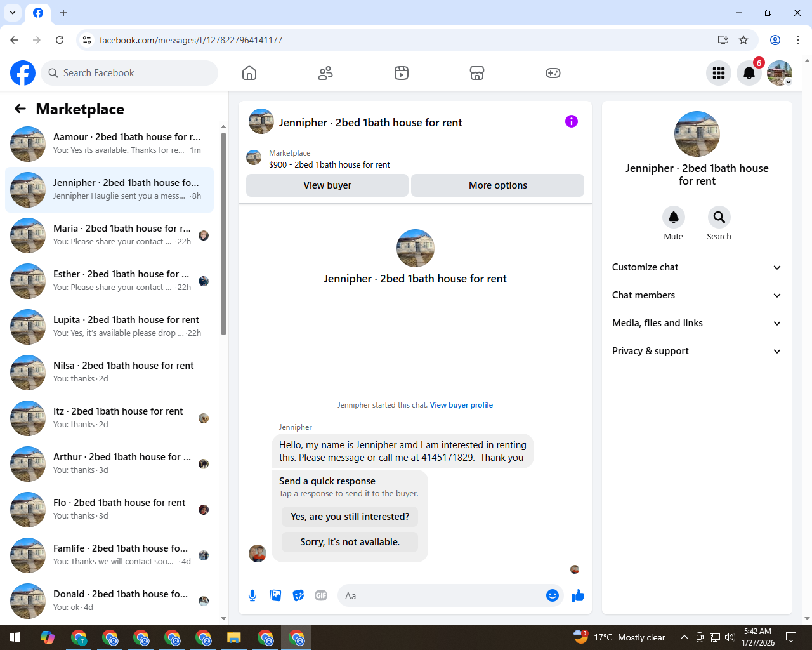Open conversation information purple icon
The height and width of the screenshot is (650, 812).
(x=572, y=121)
